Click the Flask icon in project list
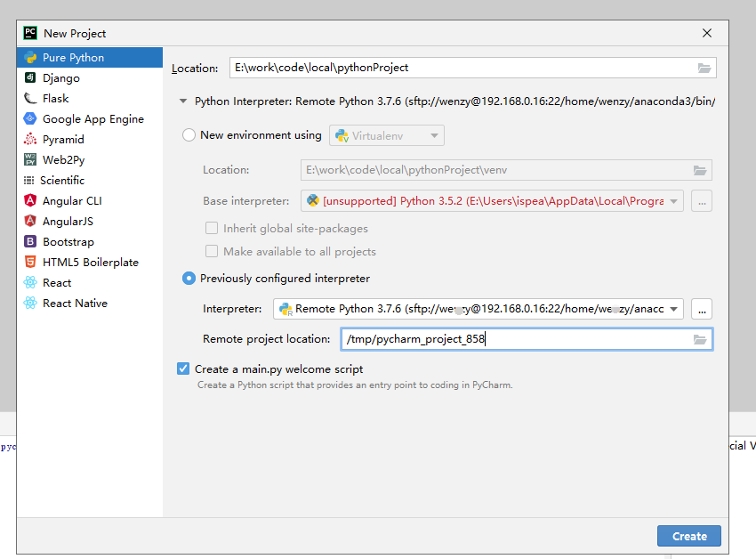This screenshot has height=559, width=756. (30, 99)
